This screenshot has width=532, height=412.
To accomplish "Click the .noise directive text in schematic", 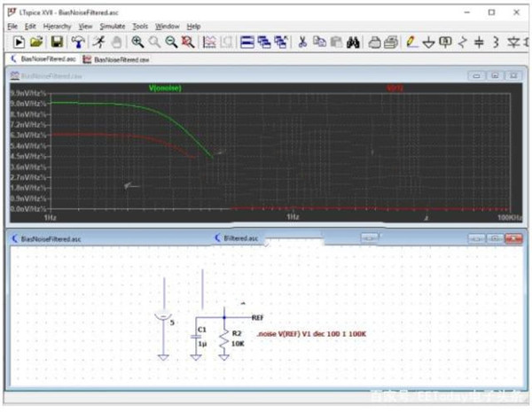I will [310, 334].
